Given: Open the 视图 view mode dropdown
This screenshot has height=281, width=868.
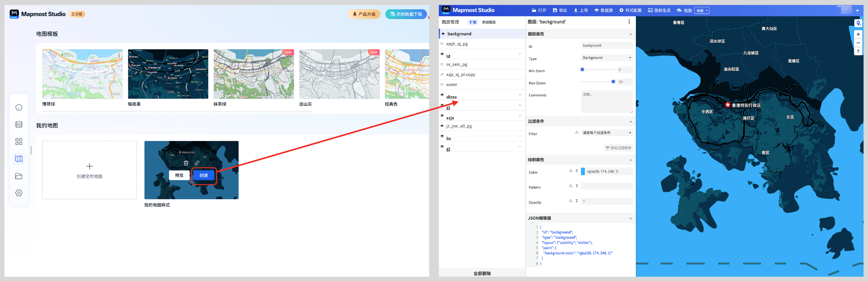Looking at the screenshot, I should point(702,11).
